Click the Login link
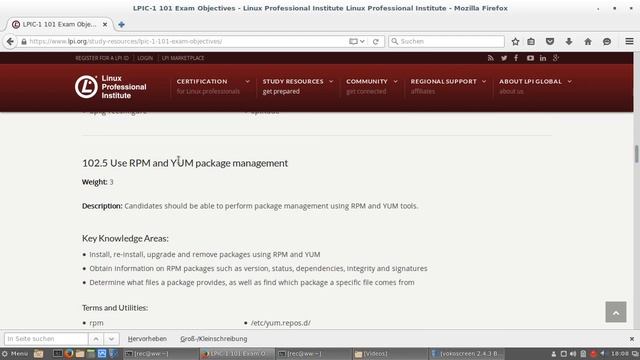This screenshot has width=640, height=360. [145, 58]
